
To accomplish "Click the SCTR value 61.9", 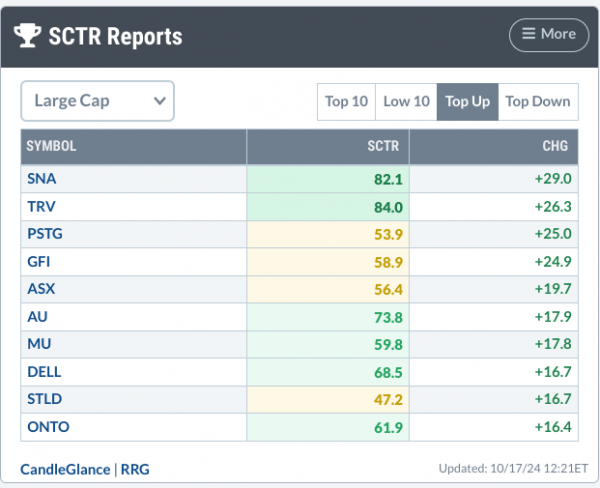I will point(388,428).
